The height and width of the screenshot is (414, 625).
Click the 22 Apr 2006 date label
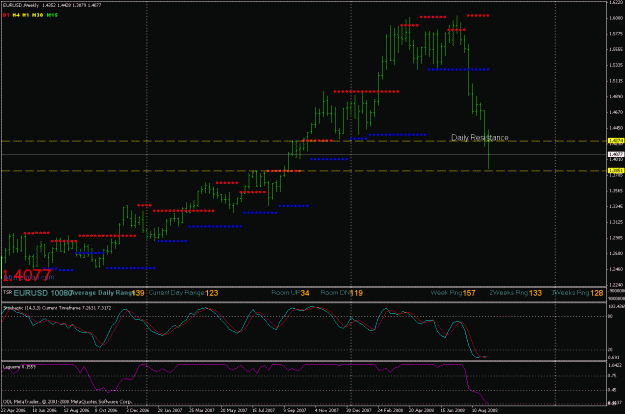click(x=12, y=410)
